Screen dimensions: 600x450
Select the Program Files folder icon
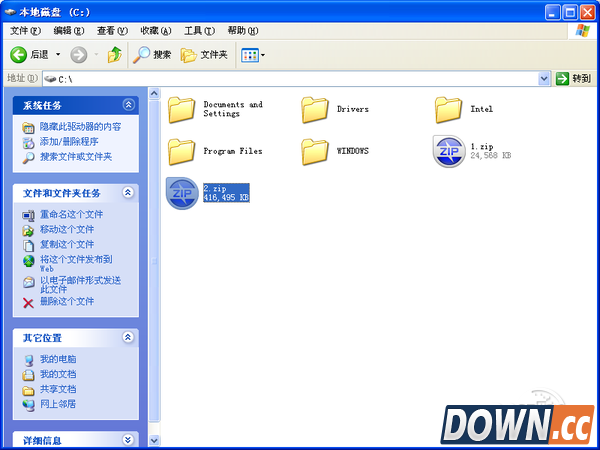pos(181,152)
